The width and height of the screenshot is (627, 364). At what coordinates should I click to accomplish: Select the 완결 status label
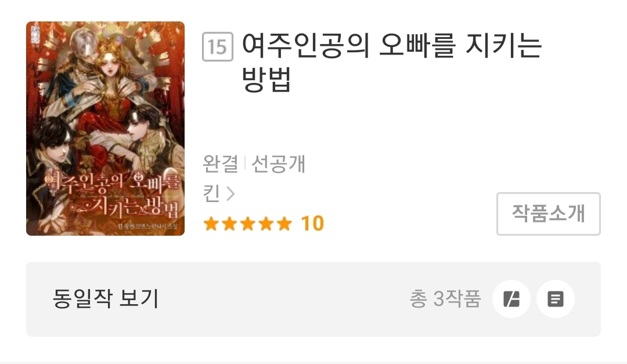pyautogui.click(x=221, y=164)
